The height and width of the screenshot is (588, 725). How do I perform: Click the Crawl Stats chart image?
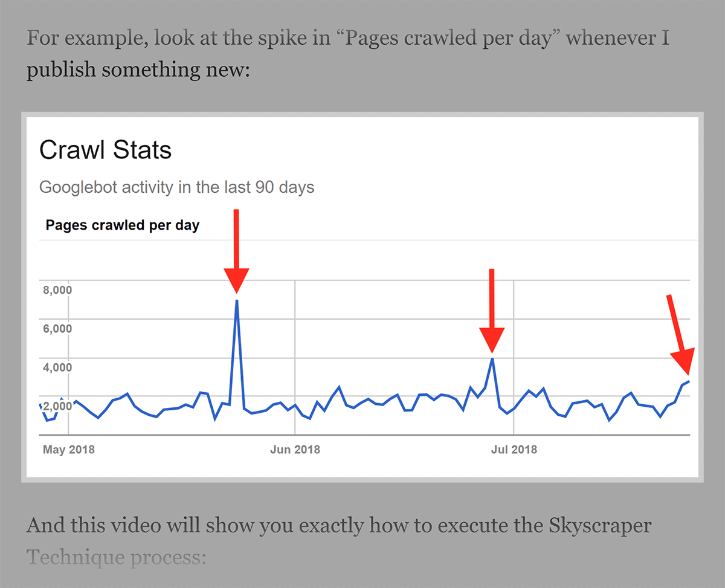362,297
